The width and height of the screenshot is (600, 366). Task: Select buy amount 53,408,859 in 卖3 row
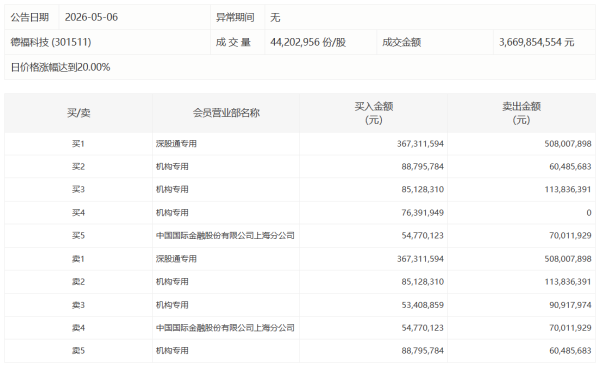[422, 305]
